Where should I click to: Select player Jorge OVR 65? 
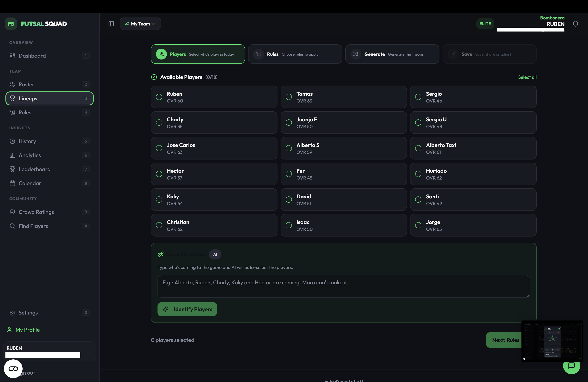[473, 225]
